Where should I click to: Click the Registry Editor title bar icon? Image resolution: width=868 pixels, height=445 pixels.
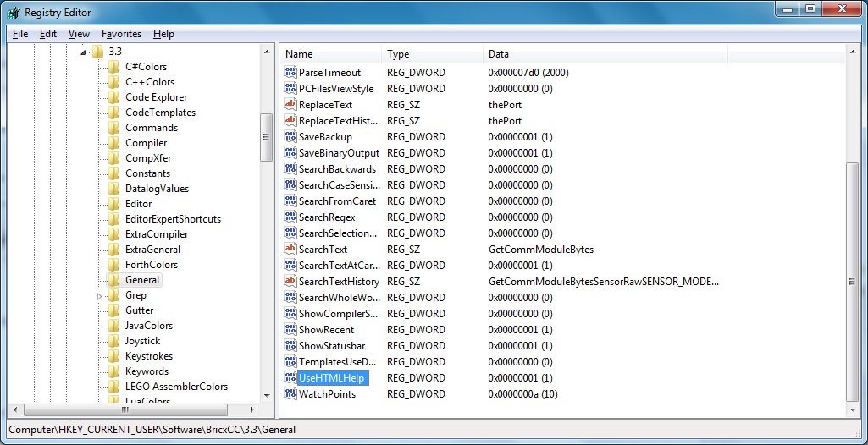pyautogui.click(x=14, y=13)
